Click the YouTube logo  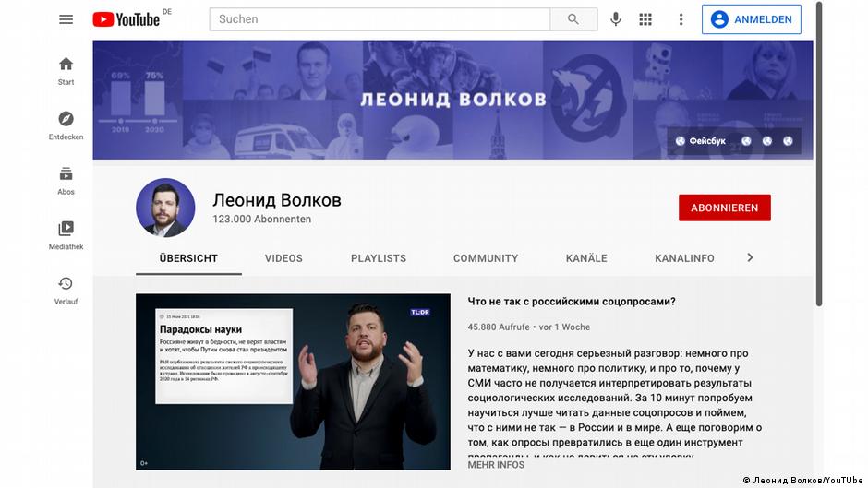tap(127, 19)
